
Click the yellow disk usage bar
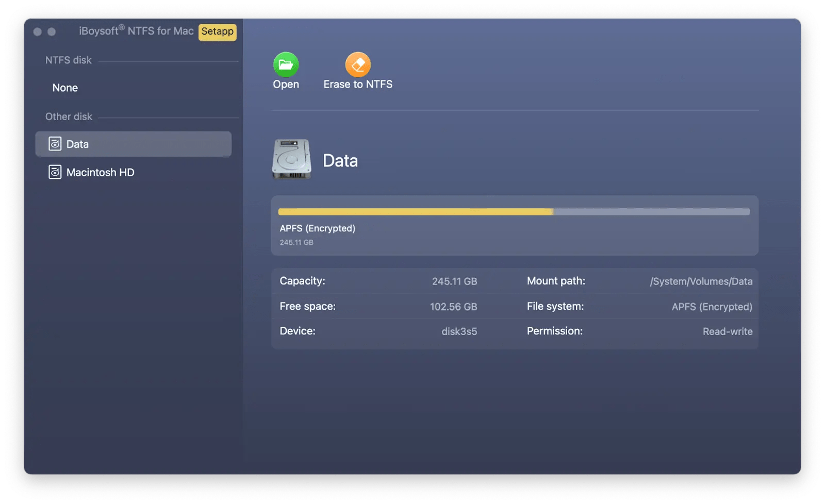[x=415, y=212]
